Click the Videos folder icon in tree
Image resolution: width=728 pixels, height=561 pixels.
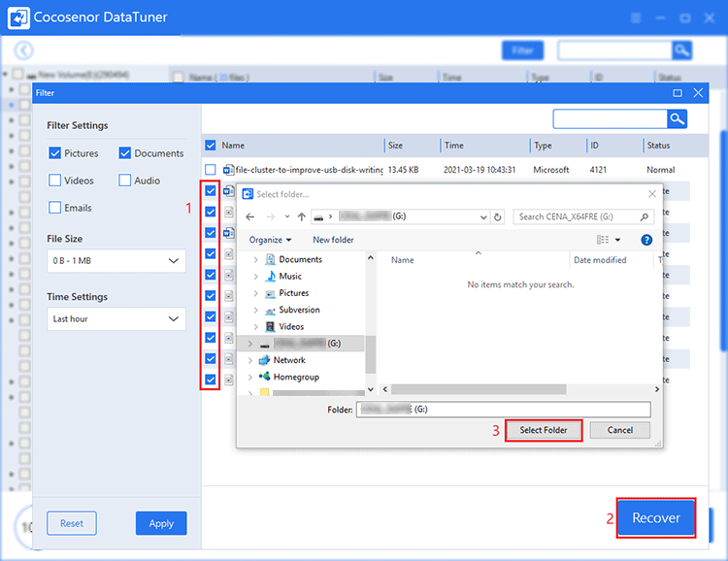pyautogui.click(x=270, y=327)
